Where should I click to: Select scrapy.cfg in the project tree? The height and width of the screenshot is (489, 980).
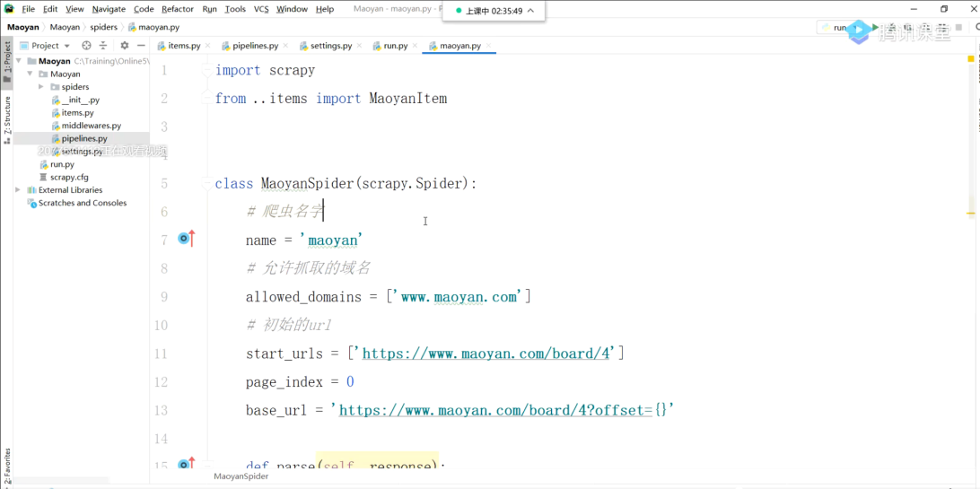(x=64, y=178)
